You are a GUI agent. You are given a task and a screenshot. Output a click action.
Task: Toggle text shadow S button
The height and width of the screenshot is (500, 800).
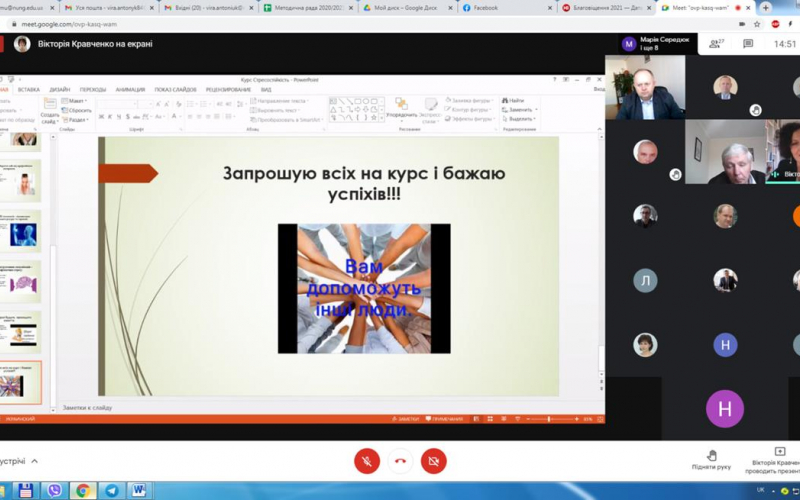(128, 117)
